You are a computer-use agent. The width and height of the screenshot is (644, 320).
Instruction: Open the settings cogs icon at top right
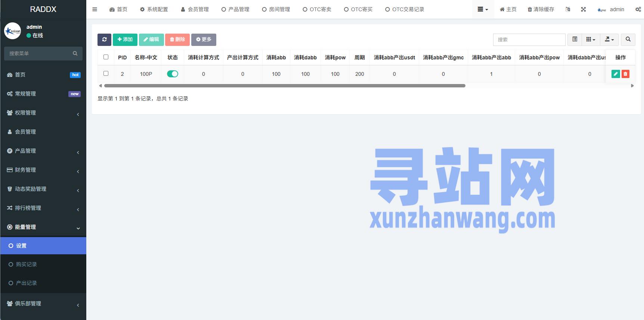pos(638,9)
